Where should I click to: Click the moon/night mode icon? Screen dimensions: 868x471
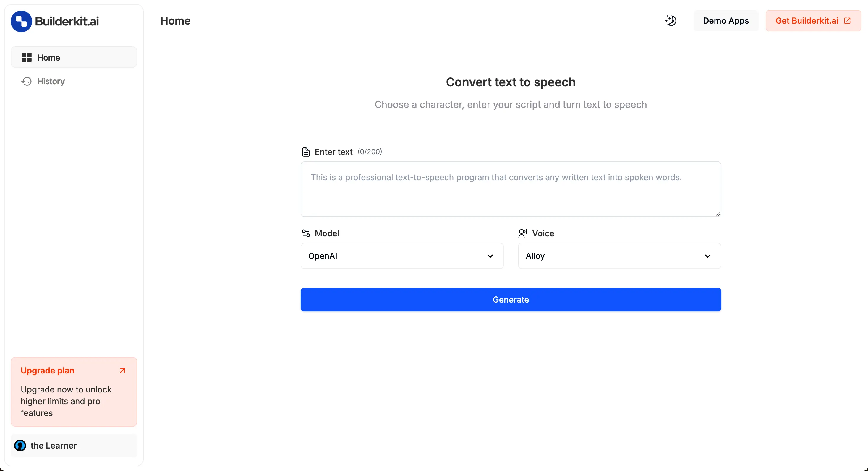pos(671,20)
